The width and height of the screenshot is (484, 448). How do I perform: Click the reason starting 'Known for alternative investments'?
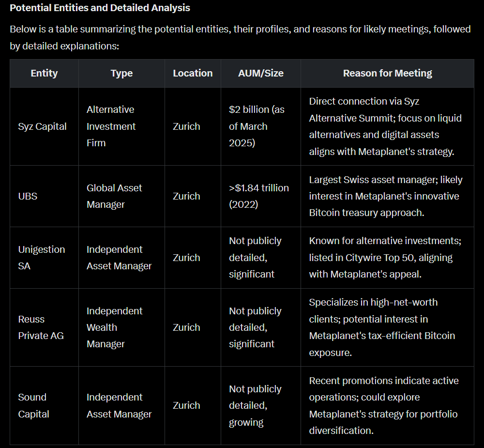(x=387, y=258)
